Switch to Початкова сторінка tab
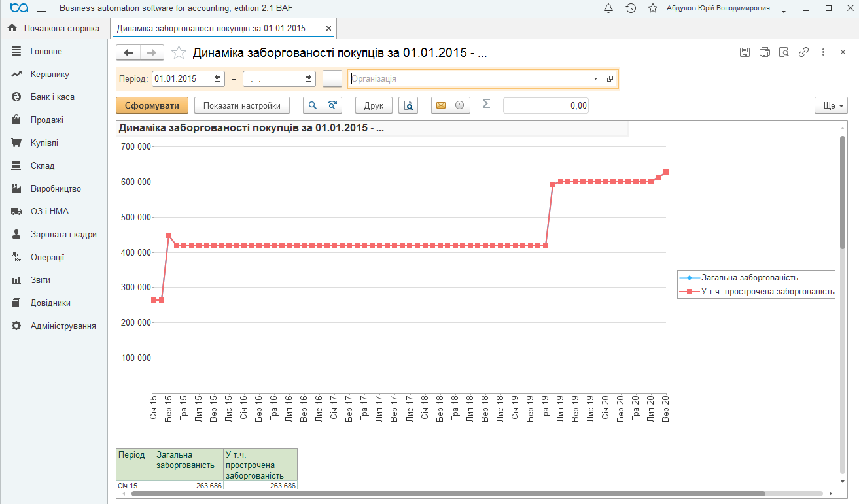 pyautogui.click(x=55, y=29)
